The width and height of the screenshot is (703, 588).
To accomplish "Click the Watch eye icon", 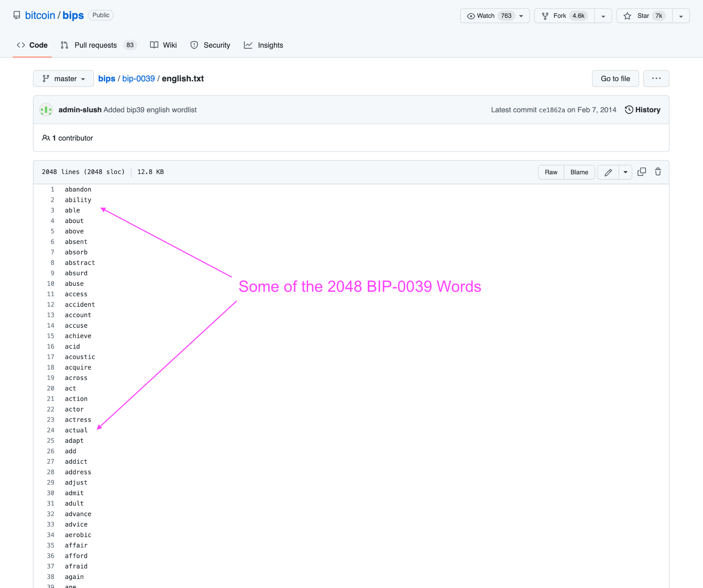I will [x=471, y=16].
